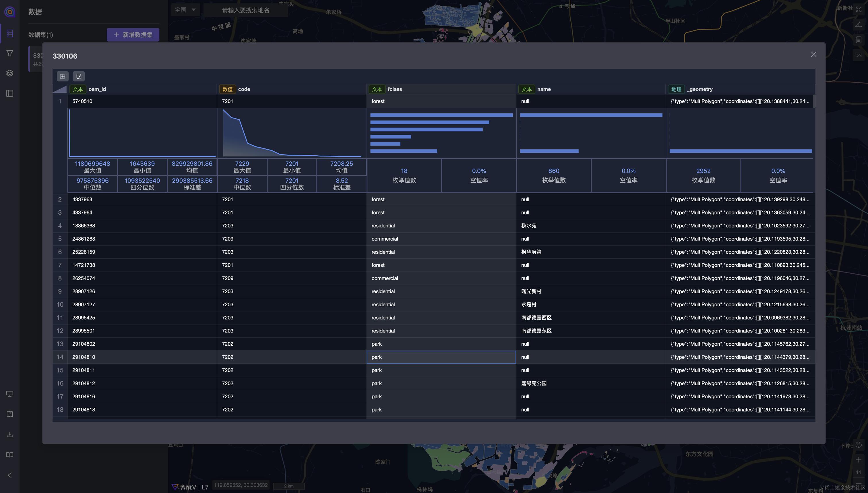Open the layout panel sidebar icon
Image resolution: width=868 pixels, height=493 pixels.
pos(10,93)
